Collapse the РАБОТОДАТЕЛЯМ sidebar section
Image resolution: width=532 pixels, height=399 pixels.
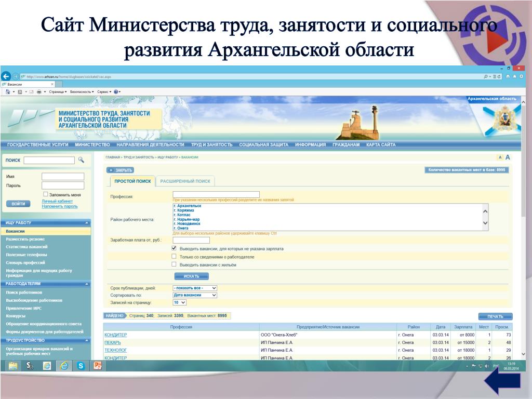87,284
